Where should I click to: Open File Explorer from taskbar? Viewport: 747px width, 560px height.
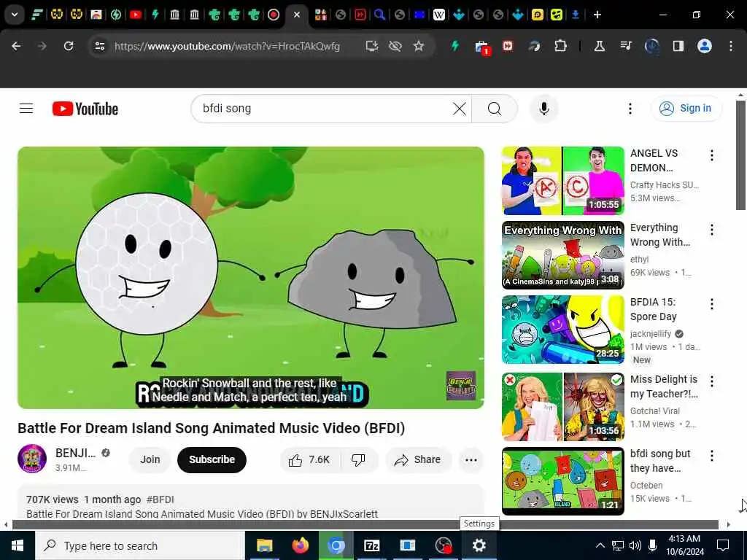264,545
